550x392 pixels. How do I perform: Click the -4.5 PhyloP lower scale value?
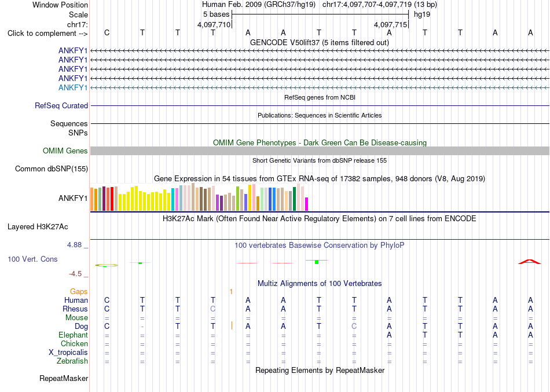(x=75, y=274)
